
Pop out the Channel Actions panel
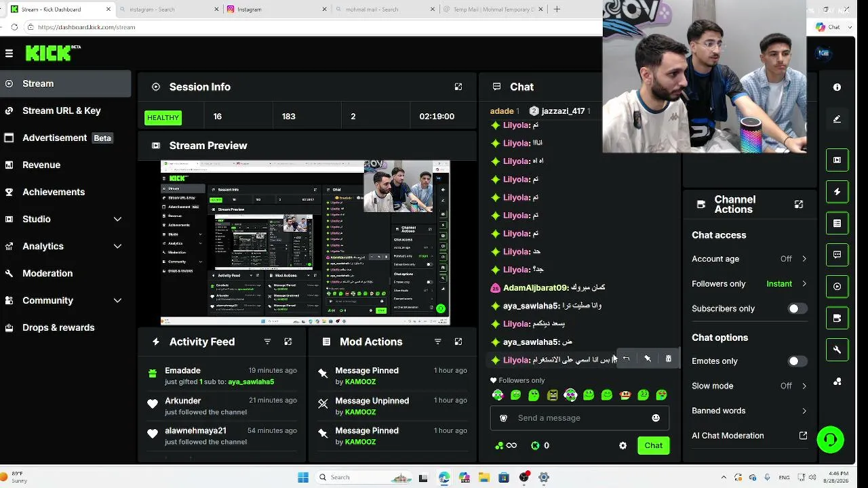799,204
